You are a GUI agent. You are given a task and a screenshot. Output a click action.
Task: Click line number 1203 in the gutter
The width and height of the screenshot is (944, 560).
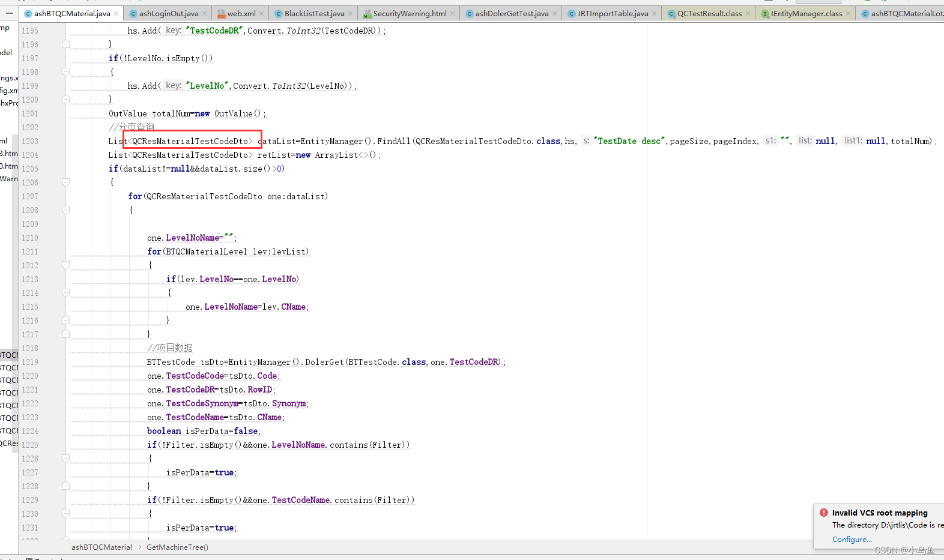click(x=30, y=141)
